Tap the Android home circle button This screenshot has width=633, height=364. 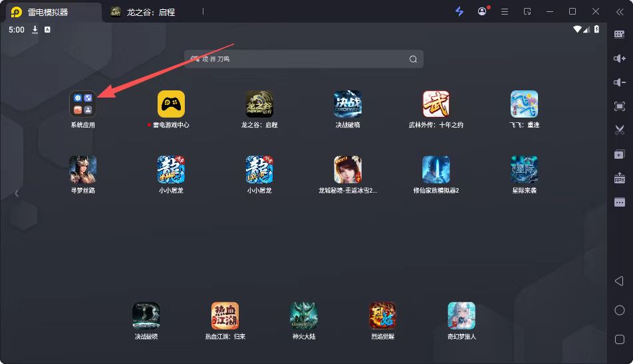pyautogui.click(x=619, y=310)
